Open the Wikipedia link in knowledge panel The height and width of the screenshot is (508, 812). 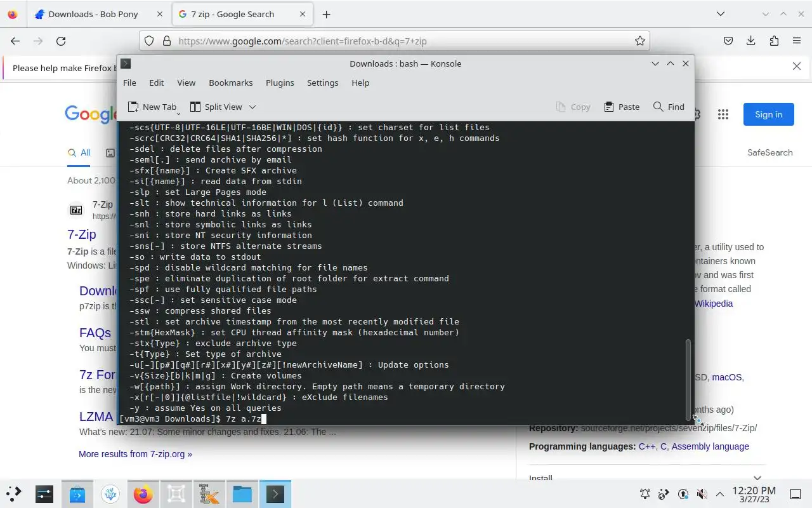pyautogui.click(x=714, y=304)
